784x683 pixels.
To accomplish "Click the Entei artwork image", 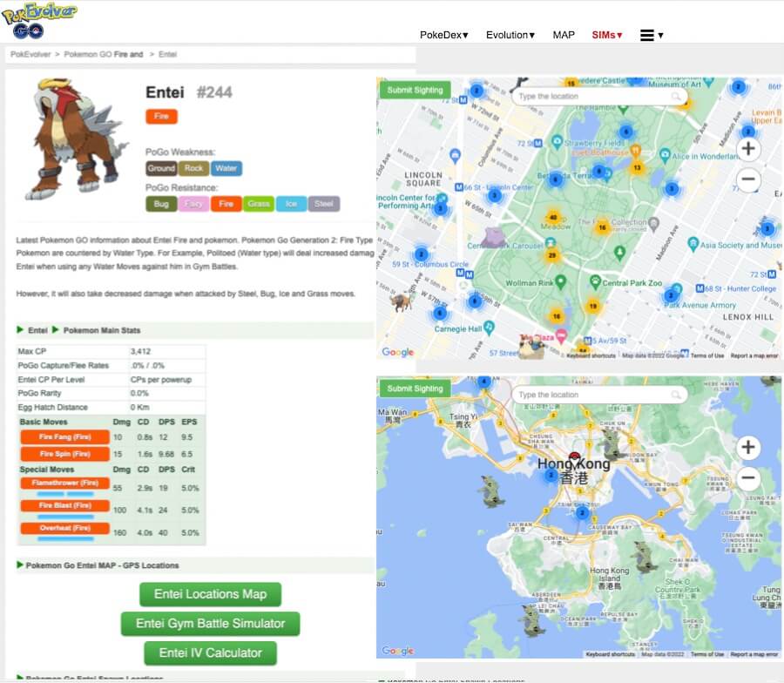I will pos(77,139).
